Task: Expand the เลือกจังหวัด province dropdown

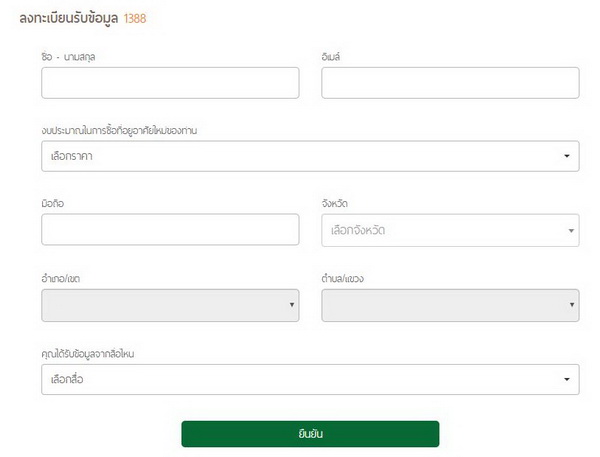Action: click(450, 230)
